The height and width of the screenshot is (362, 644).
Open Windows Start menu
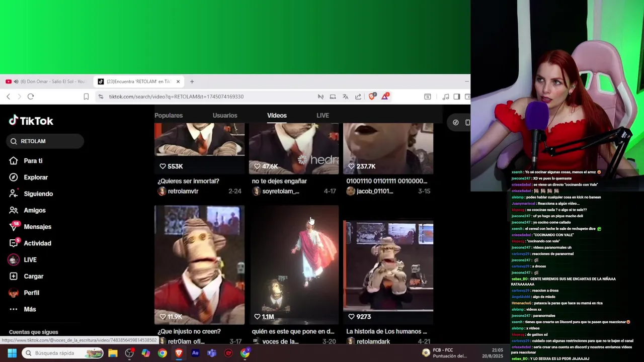coord(12,353)
